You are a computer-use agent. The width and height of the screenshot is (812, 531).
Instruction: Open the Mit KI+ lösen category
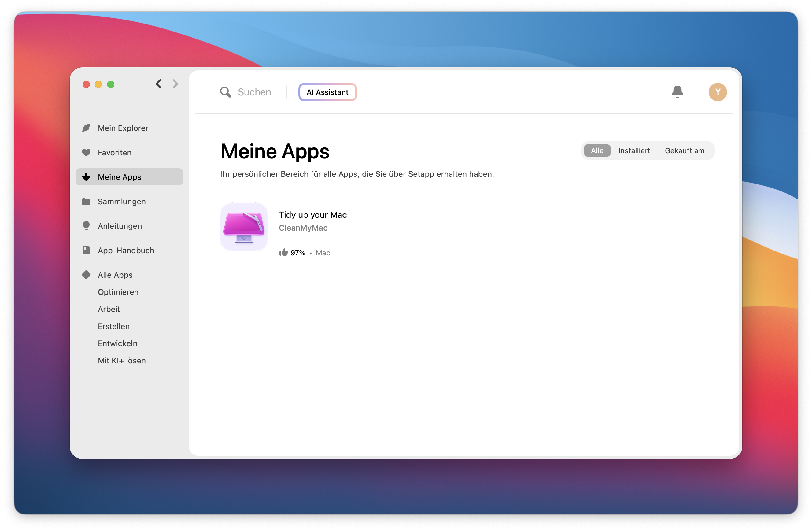point(122,361)
